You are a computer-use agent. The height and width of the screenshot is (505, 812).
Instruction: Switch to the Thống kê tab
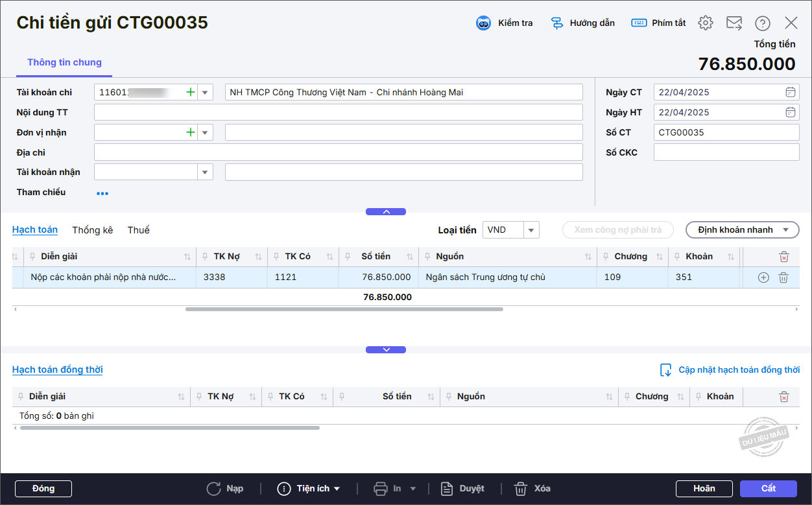point(92,230)
